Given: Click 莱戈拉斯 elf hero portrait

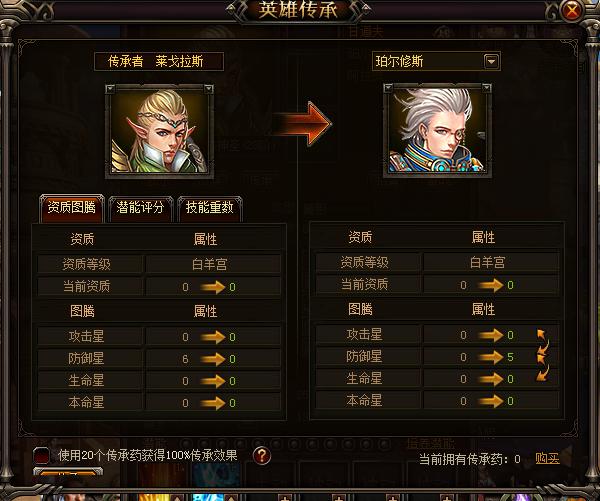Looking at the screenshot, I should [x=160, y=131].
